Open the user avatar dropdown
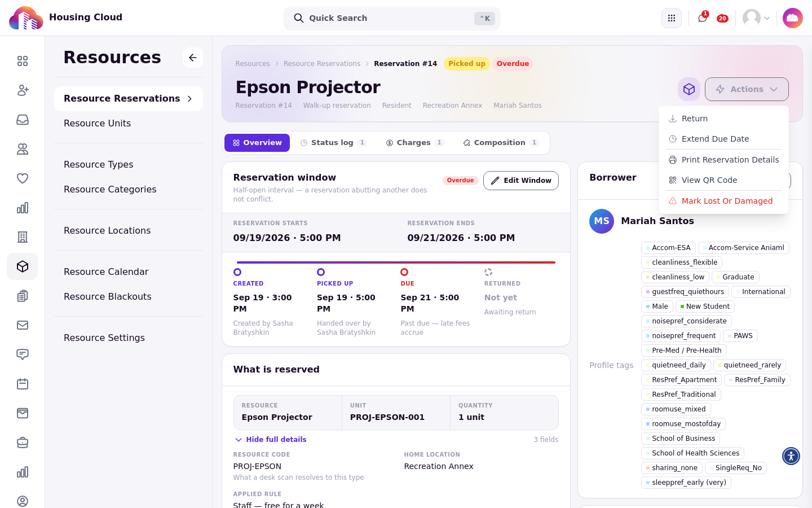812x508 pixels. point(756,18)
